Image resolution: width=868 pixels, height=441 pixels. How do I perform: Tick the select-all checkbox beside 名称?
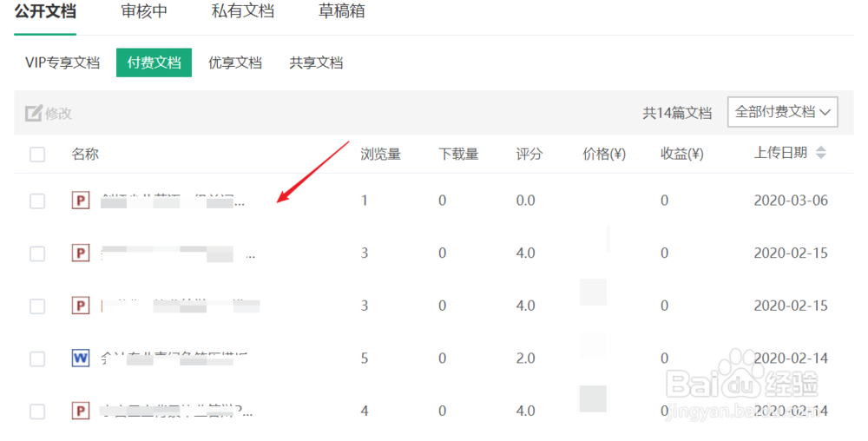pyautogui.click(x=37, y=155)
